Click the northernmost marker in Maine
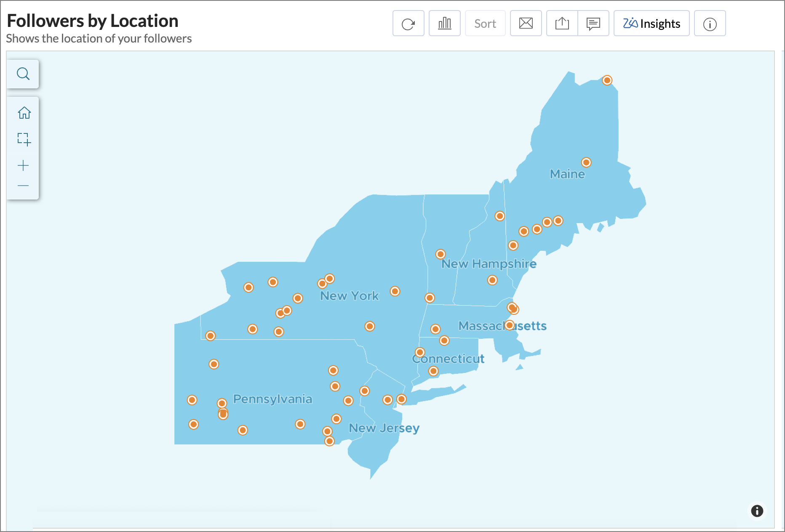The image size is (785, 532). 607,80
